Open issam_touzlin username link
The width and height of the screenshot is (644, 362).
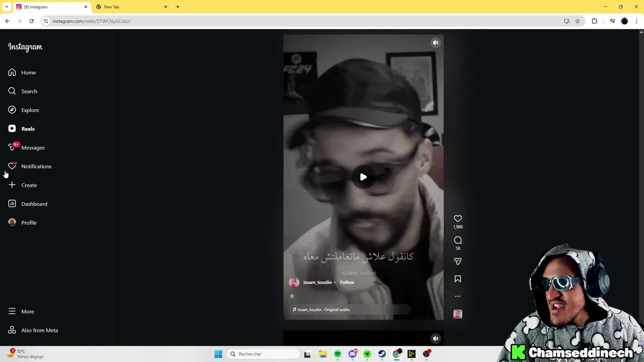coord(317,283)
